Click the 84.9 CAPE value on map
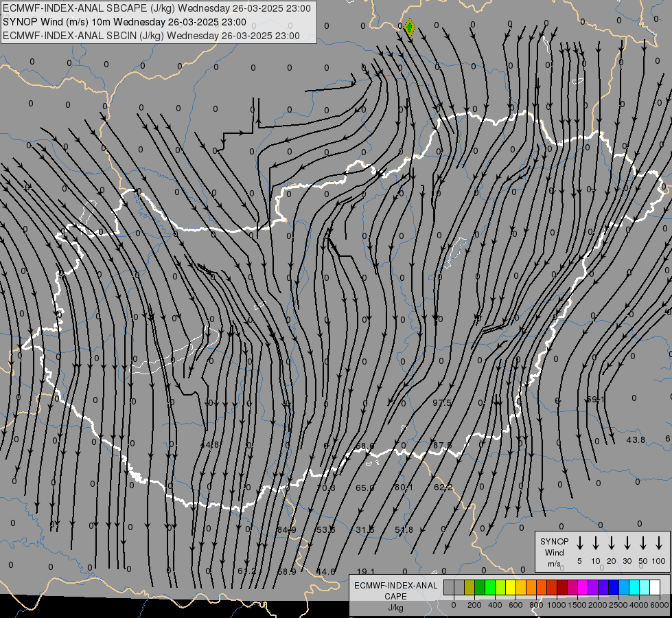Image resolution: width=672 pixels, height=618 pixels. coord(287,530)
